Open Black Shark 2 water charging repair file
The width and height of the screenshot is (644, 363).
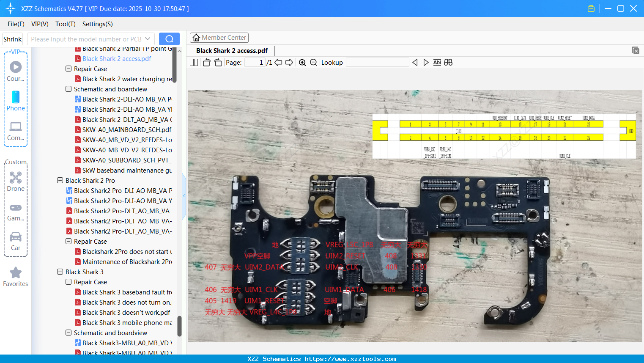point(127,79)
